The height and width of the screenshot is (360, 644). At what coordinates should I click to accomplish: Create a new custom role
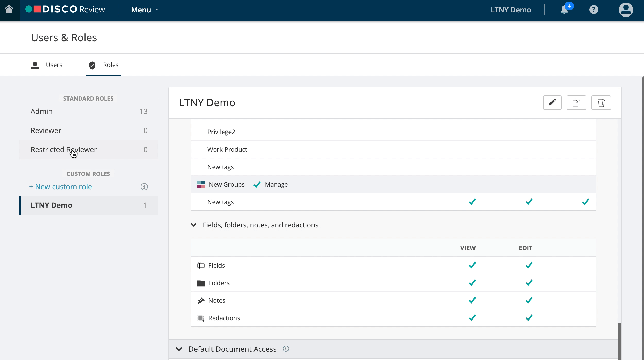click(x=61, y=186)
